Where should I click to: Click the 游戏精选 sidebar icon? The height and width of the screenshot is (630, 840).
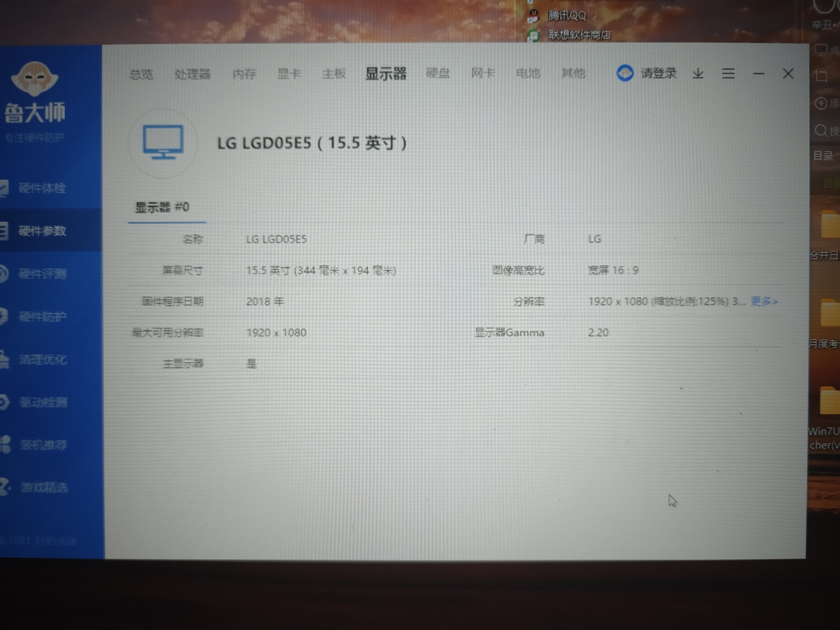point(5,487)
